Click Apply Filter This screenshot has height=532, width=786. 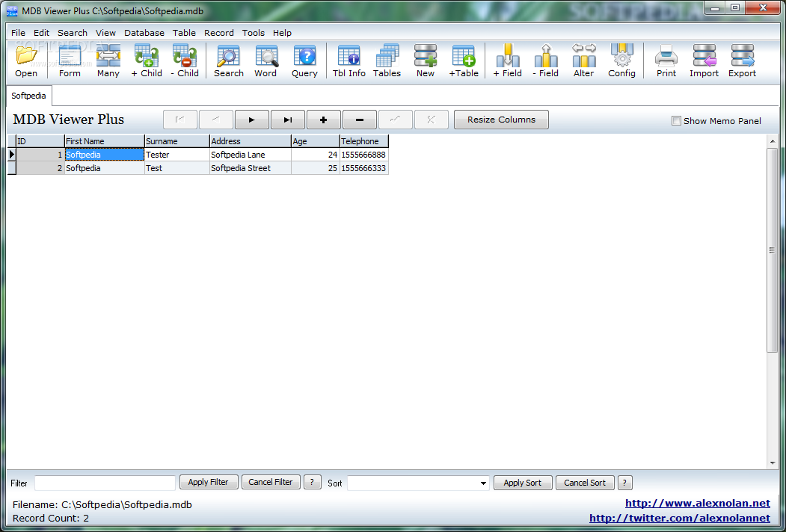click(208, 483)
